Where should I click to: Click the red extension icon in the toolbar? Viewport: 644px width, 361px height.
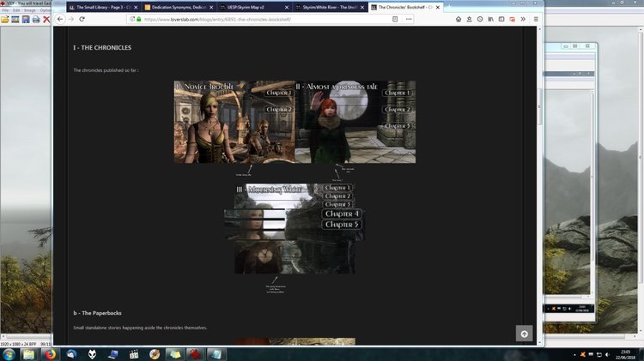pos(512,19)
